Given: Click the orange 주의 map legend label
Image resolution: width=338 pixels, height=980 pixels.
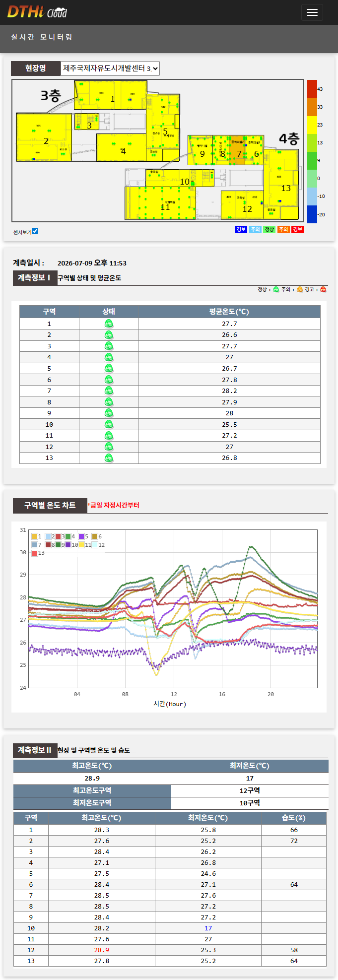Looking at the screenshot, I should pyautogui.click(x=283, y=229).
